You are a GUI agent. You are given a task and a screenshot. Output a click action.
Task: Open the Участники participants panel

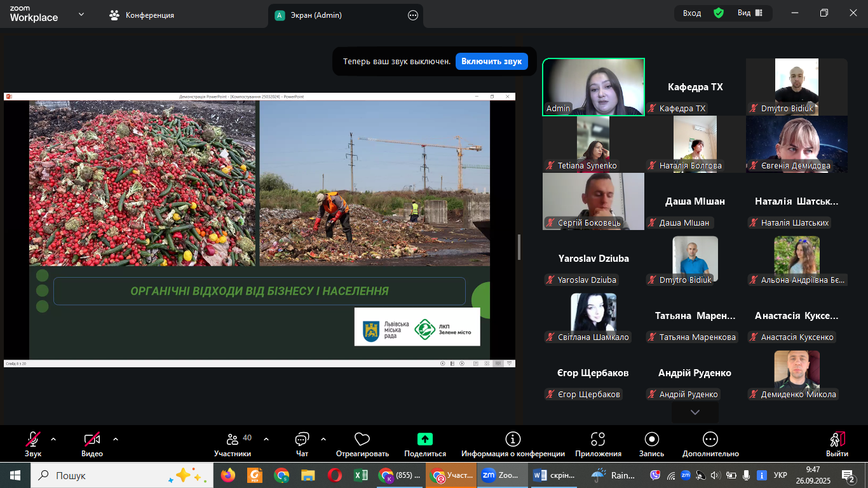click(232, 440)
